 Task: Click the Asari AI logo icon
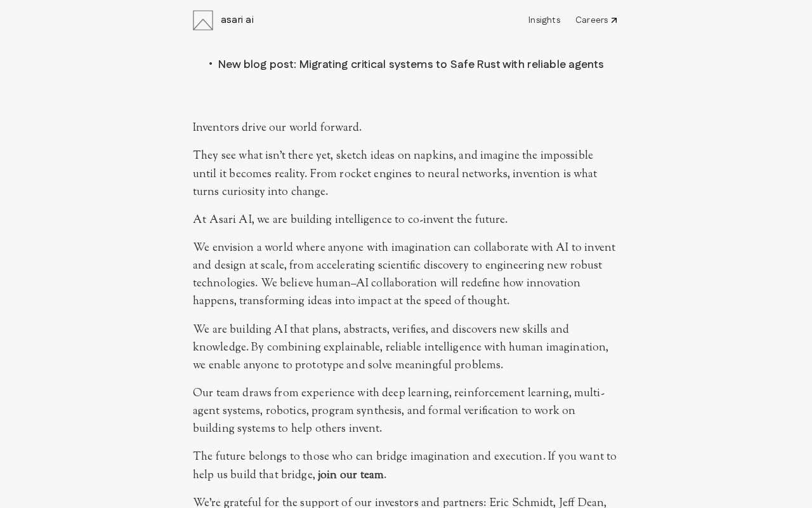click(203, 20)
